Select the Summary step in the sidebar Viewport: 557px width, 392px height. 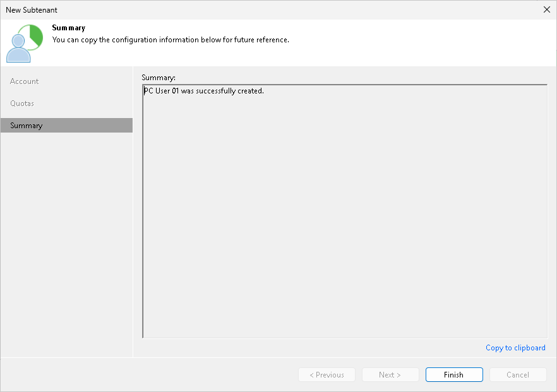point(26,125)
